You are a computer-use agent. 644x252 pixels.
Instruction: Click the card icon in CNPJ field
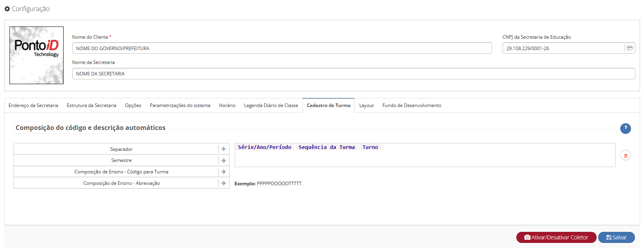coord(630,48)
